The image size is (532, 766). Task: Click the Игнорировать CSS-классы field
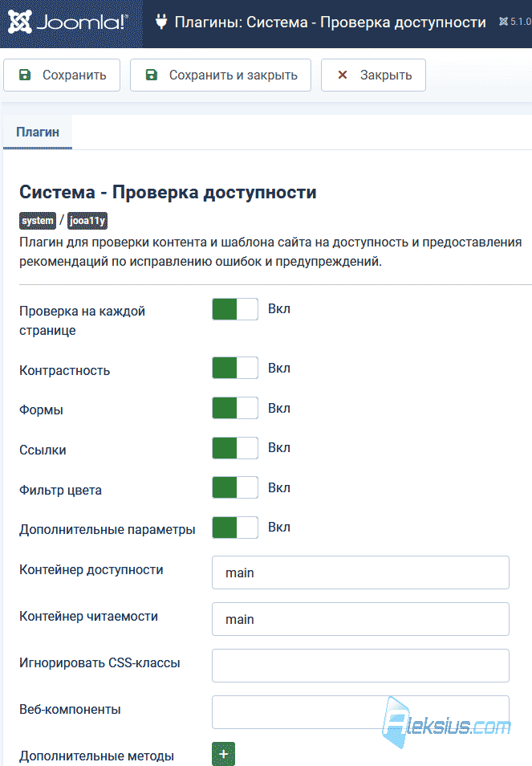click(x=361, y=666)
